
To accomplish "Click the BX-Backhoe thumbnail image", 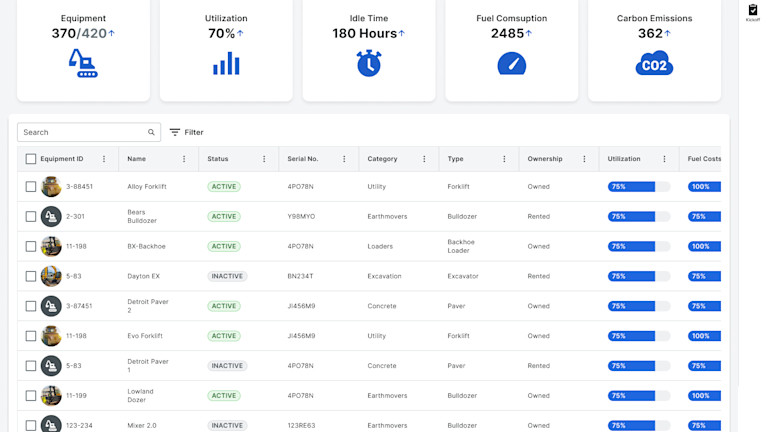I will point(51,246).
